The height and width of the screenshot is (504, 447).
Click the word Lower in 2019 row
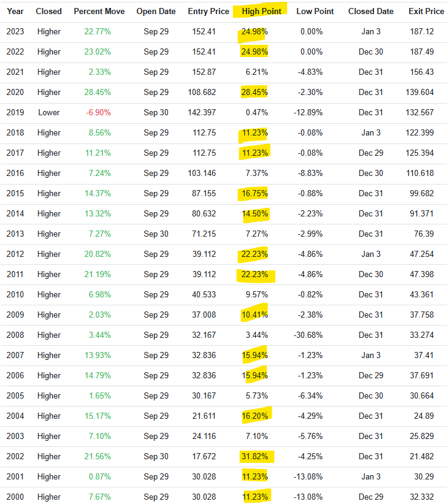point(49,112)
